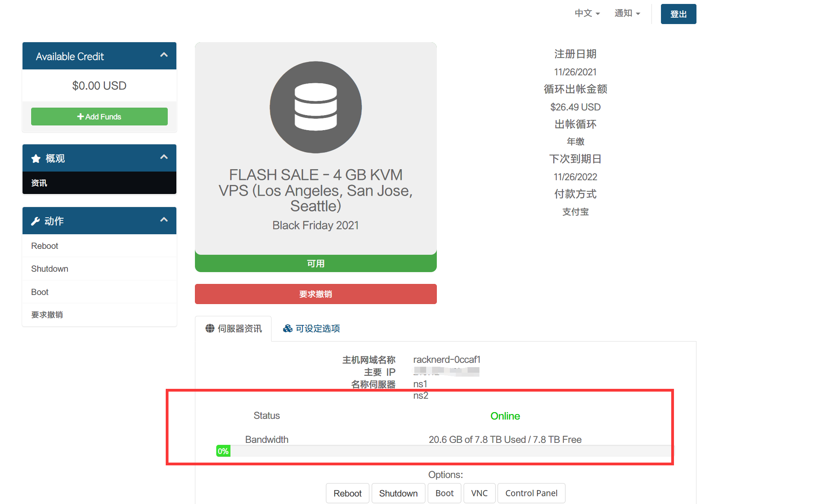The width and height of the screenshot is (818, 504).
Task: Click the 年缴 billing cycle text
Action: click(575, 142)
